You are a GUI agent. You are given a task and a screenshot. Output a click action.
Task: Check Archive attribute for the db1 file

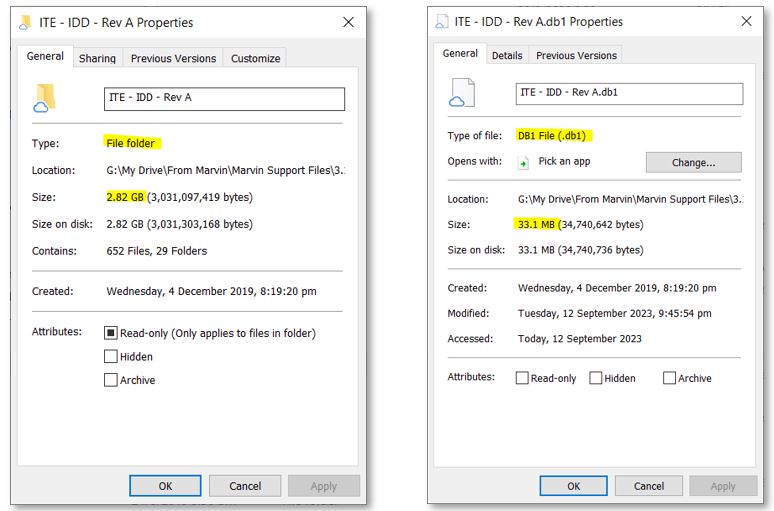669,378
